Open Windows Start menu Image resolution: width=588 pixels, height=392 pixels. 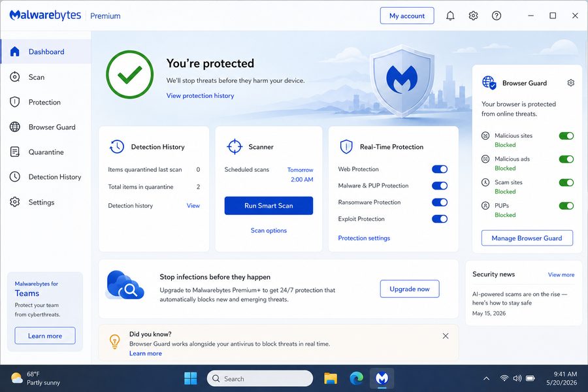pyautogui.click(x=191, y=378)
